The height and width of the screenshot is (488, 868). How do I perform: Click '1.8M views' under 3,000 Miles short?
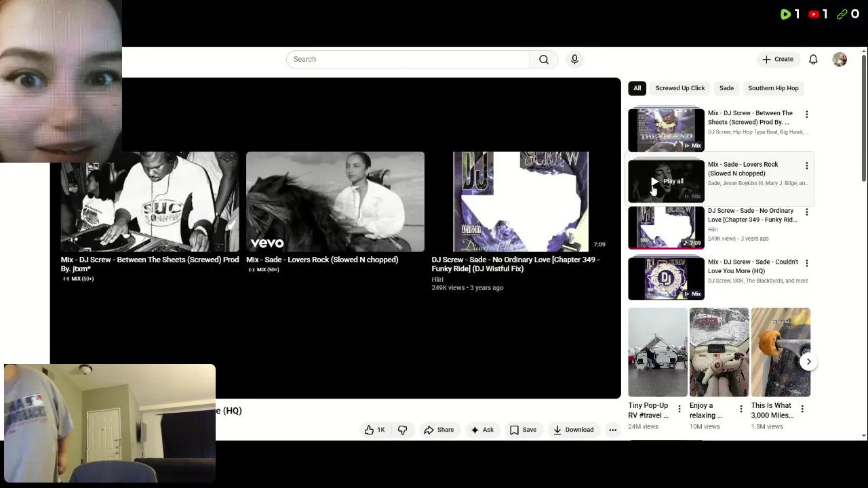pos(767,427)
